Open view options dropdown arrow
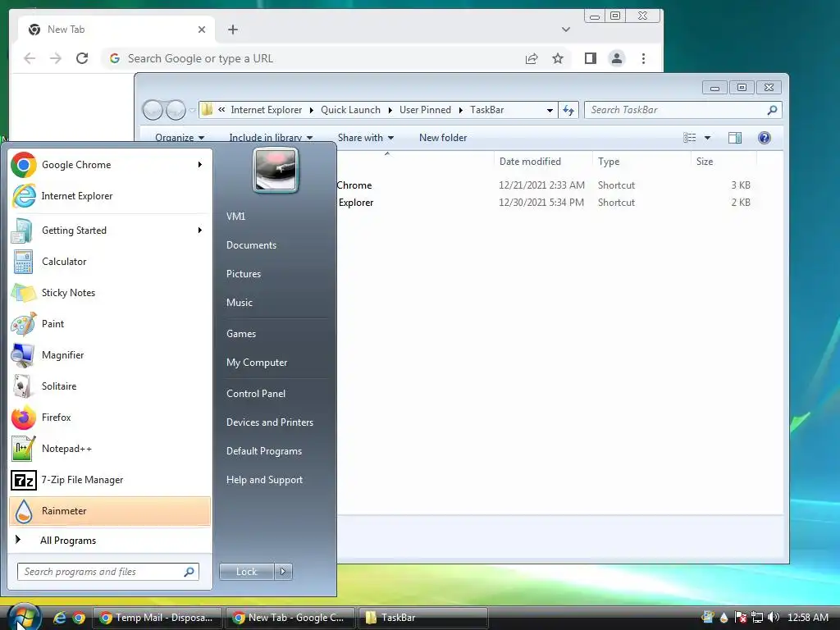840x630 pixels. click(707, 138)
